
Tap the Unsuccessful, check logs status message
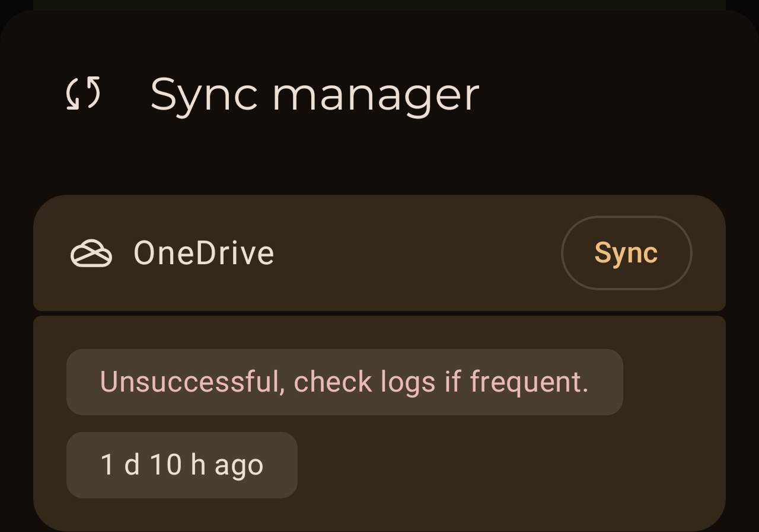coord(344,382)
